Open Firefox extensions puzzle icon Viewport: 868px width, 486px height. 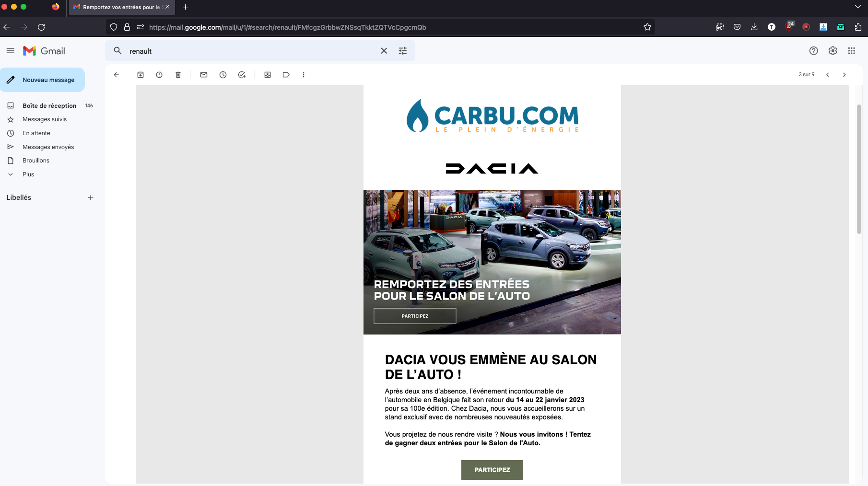(x=858, y=27)
